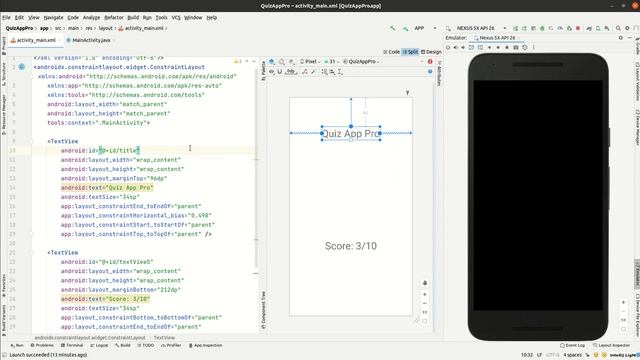The height and width of the screenshot is (360, 640).
Task: Open the Pixel device preview dropdown
Action: click(310, 62)
